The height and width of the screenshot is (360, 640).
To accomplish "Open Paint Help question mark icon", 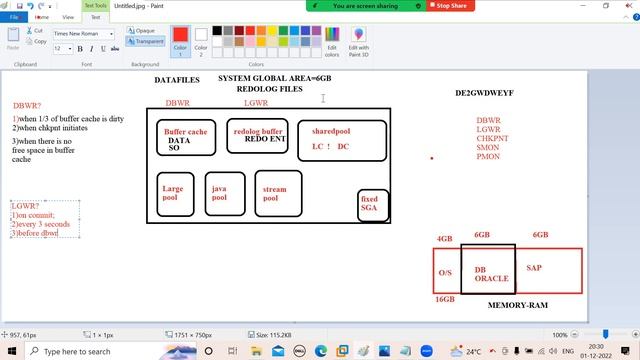I will pyautogui.click(x=636, y=17).
